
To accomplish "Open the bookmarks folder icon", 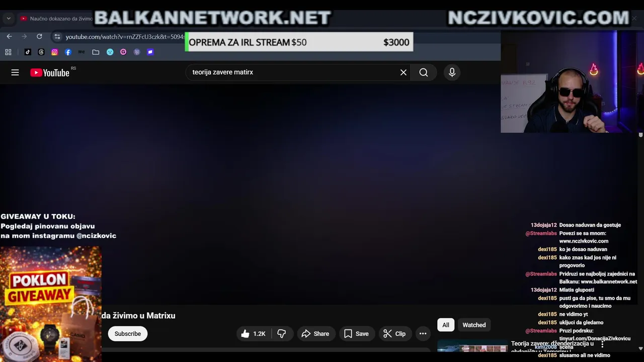I will 96,52.
